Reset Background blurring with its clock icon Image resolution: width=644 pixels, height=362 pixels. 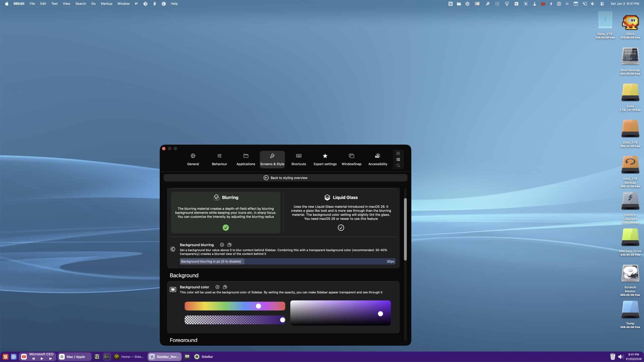click(x=222, y=245)
